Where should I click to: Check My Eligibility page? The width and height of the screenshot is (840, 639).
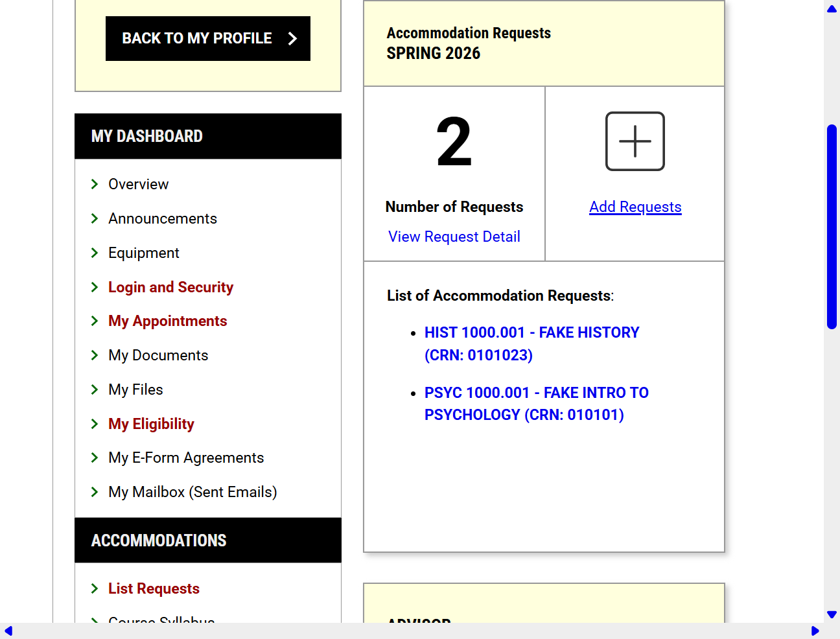click(x=151, y=424)
